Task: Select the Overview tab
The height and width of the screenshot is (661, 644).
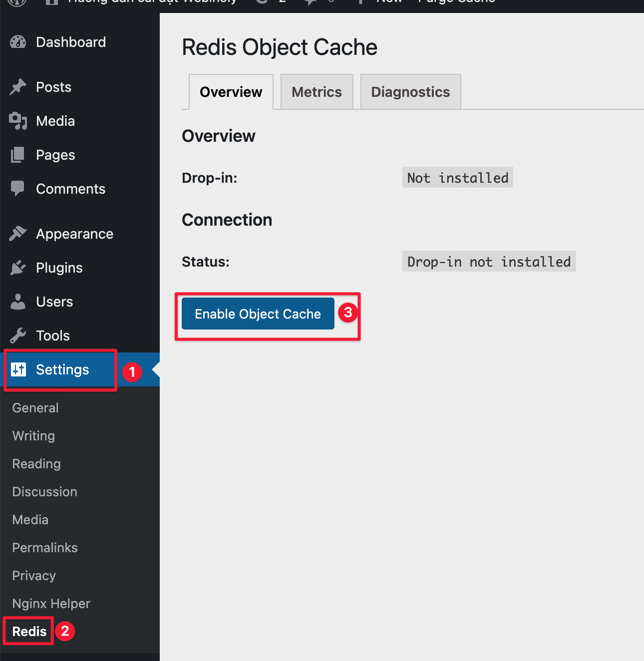Action: (231, 92)
